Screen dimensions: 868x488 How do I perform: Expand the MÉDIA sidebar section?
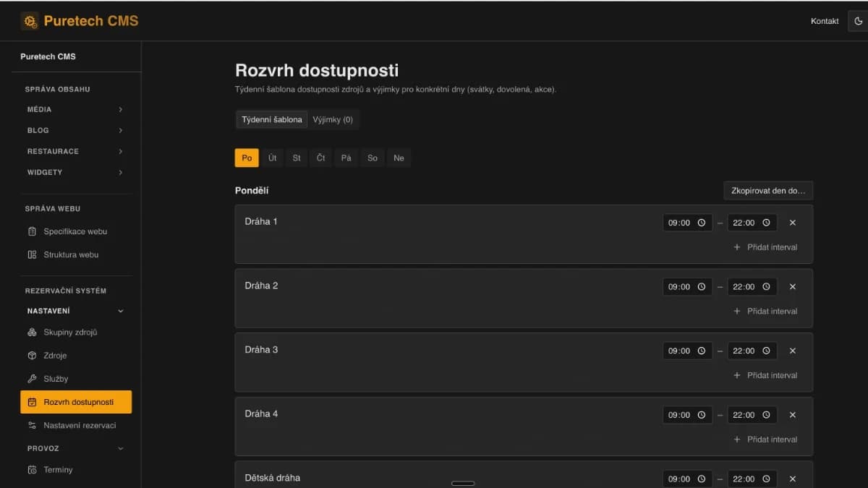coord(75,109)
